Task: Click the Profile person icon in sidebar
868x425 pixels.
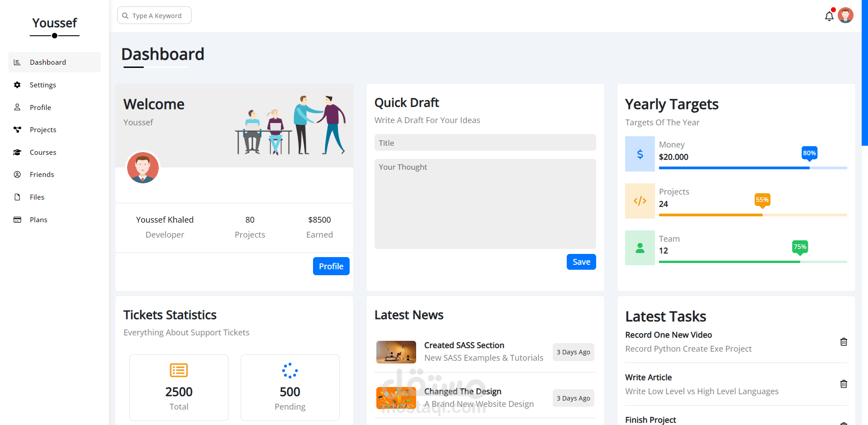Action: pos(17,107)
